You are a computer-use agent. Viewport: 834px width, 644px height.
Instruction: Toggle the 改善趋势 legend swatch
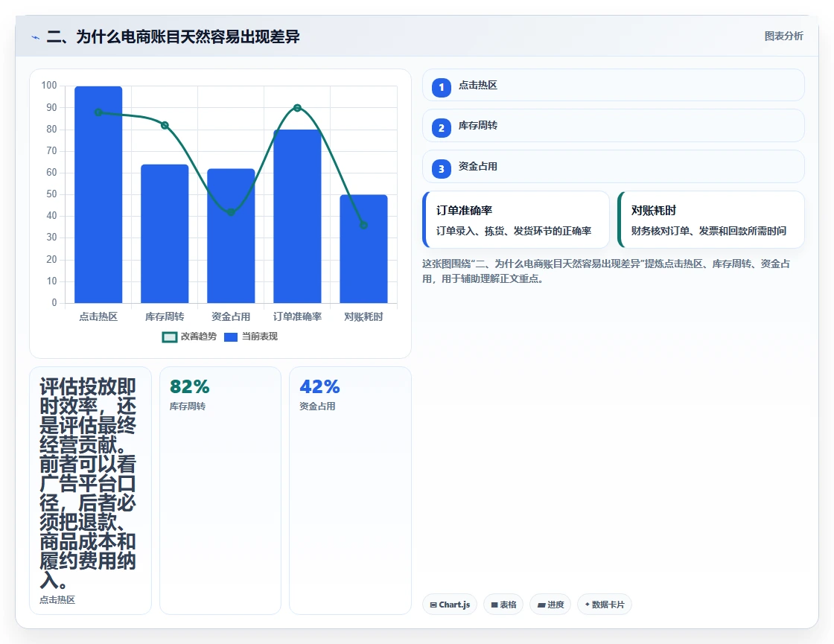(169, 337)
